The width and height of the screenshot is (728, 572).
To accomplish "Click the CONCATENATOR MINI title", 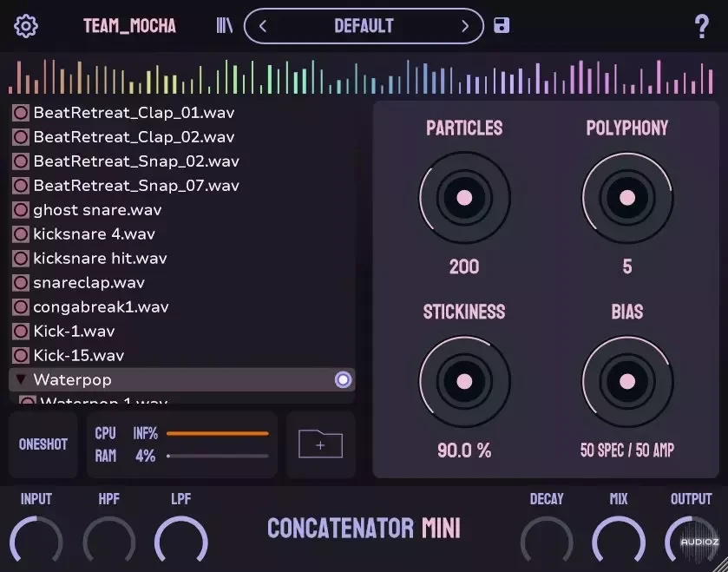I will (364, 529).
